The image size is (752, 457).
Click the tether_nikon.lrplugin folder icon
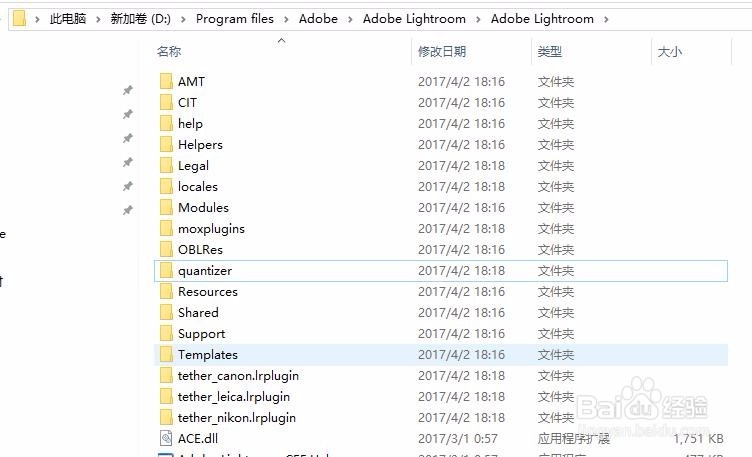(166, 418)
